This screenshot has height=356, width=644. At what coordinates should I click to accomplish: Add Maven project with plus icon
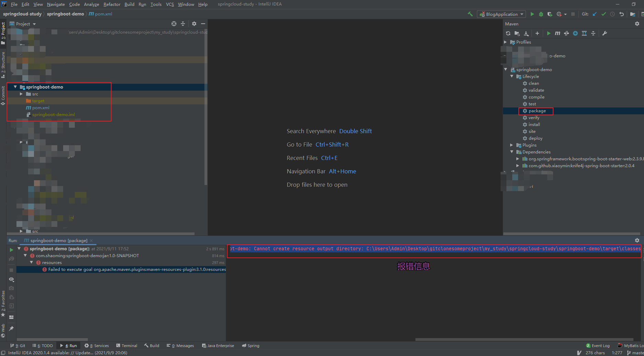[537, 33]
